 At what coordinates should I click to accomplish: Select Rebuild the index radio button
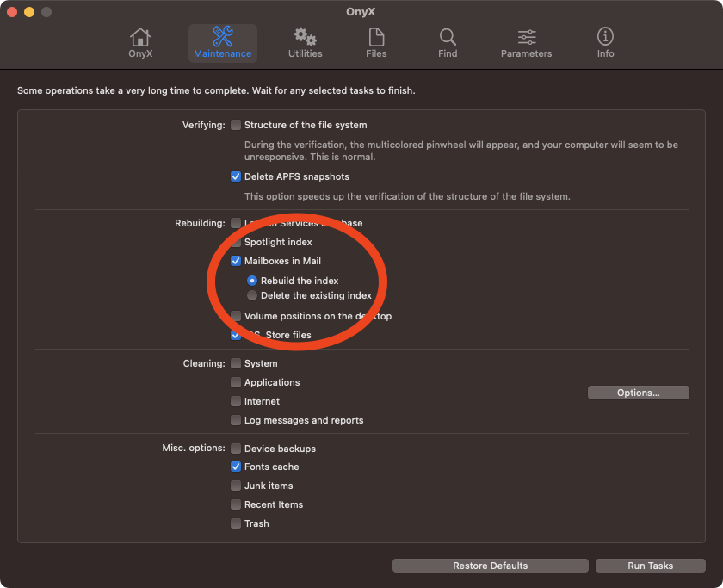[x=251, y=281]
